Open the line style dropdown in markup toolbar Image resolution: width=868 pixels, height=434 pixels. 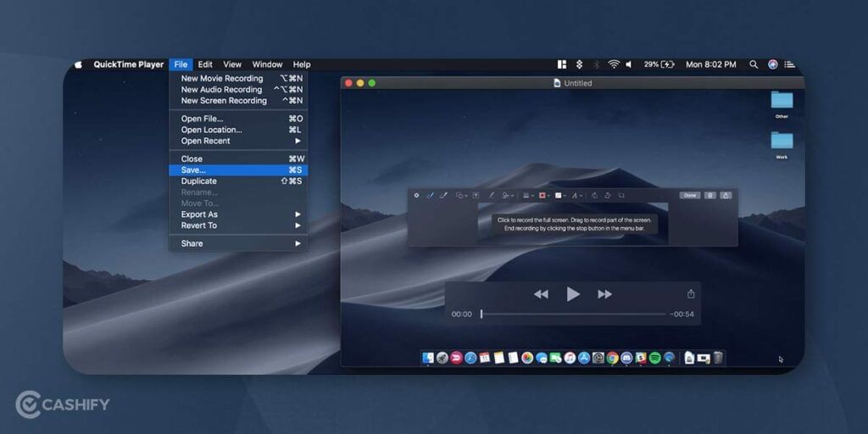pos(528,196)
